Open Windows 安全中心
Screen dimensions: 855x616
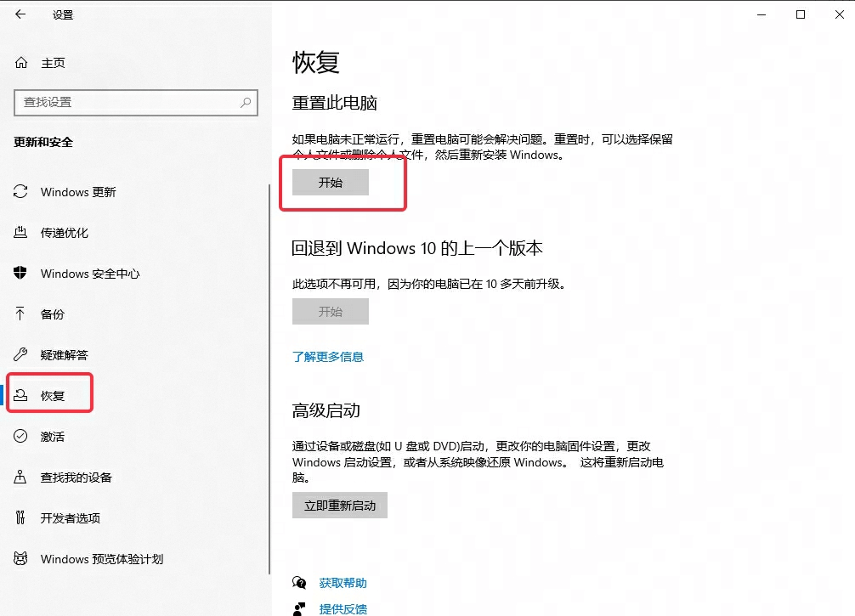click(88, 274)
